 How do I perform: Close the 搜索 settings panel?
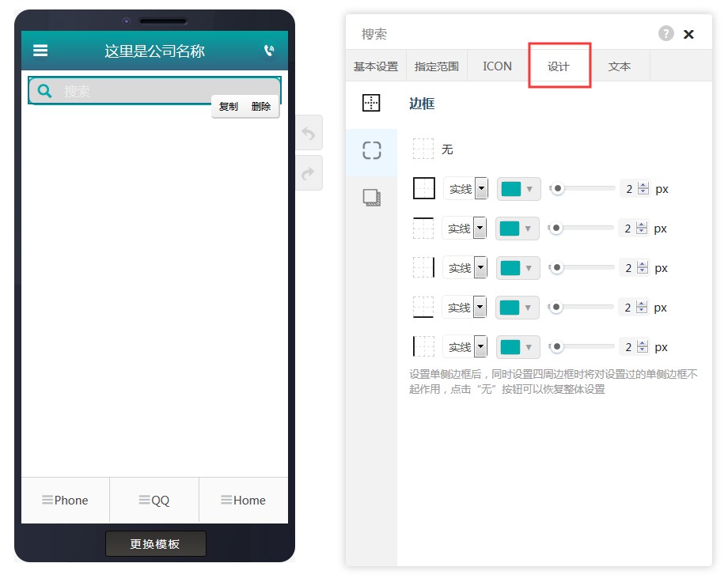tap(688, 34)
